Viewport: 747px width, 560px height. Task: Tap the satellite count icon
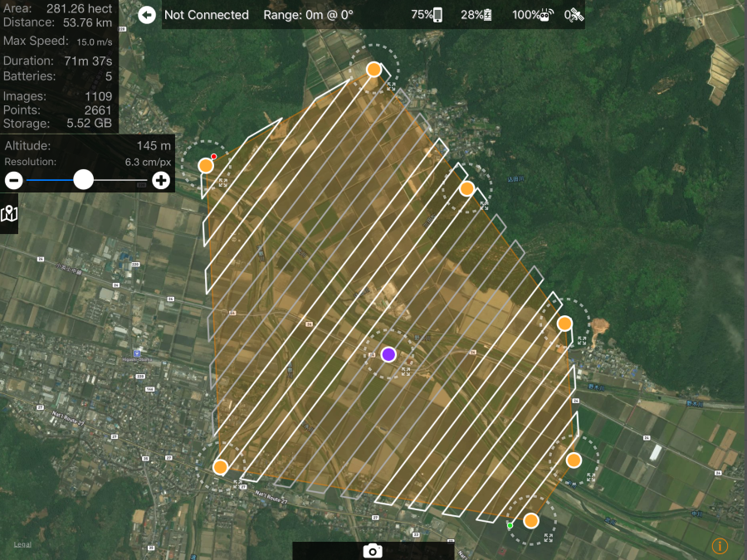574,15
